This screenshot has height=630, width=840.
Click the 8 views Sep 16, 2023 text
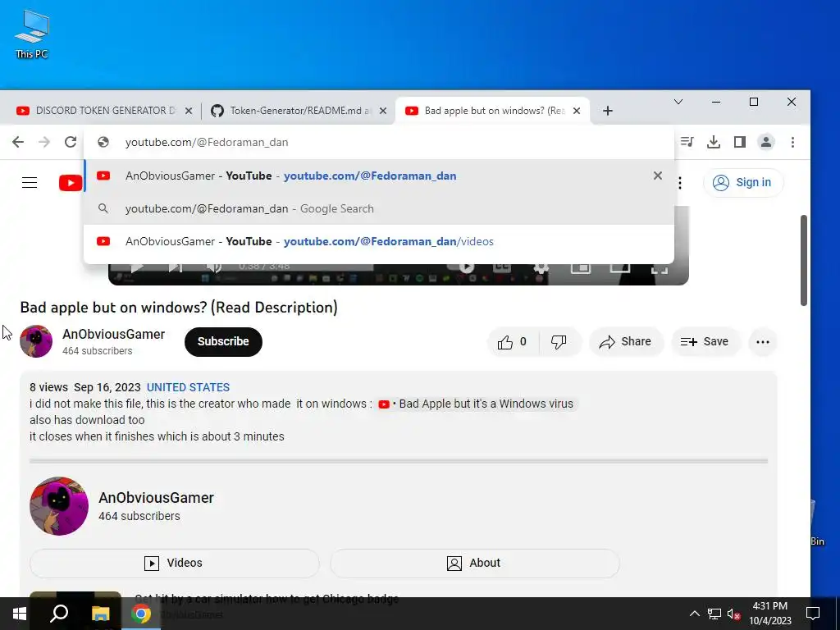[85, 387]
